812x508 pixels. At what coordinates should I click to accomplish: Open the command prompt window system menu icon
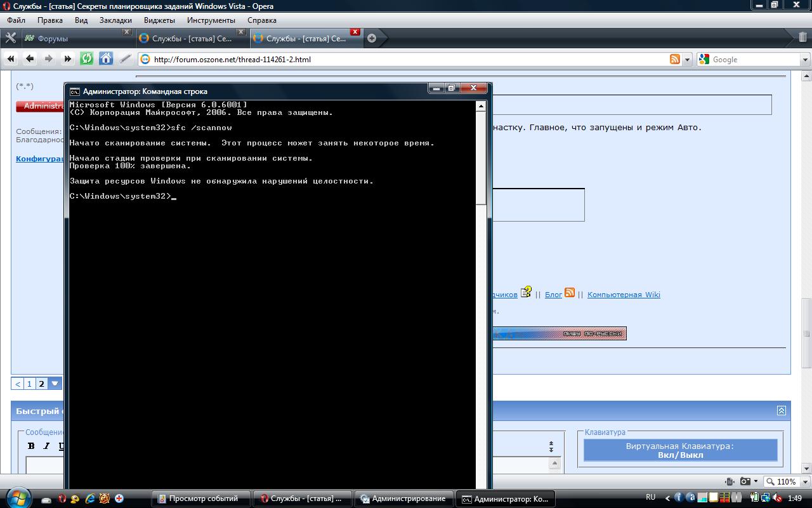pos(74,91)
